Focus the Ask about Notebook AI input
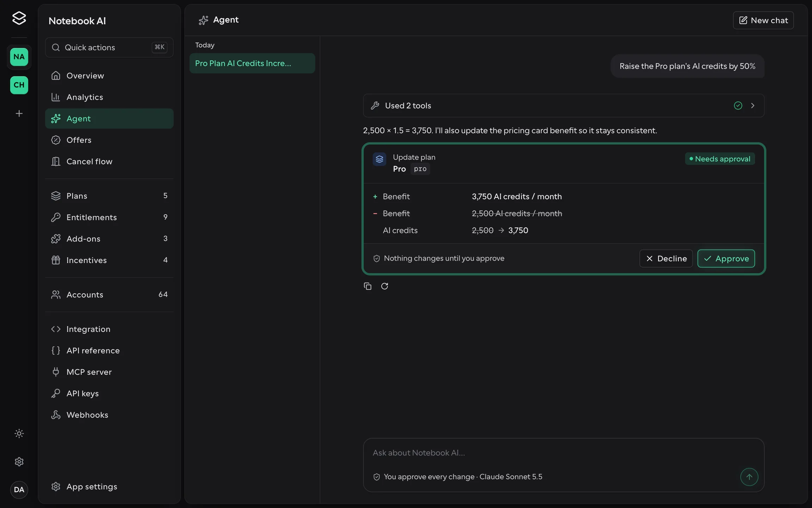This screenshot has height=508, width=812. pyautogui.click(x=563, y=453)
